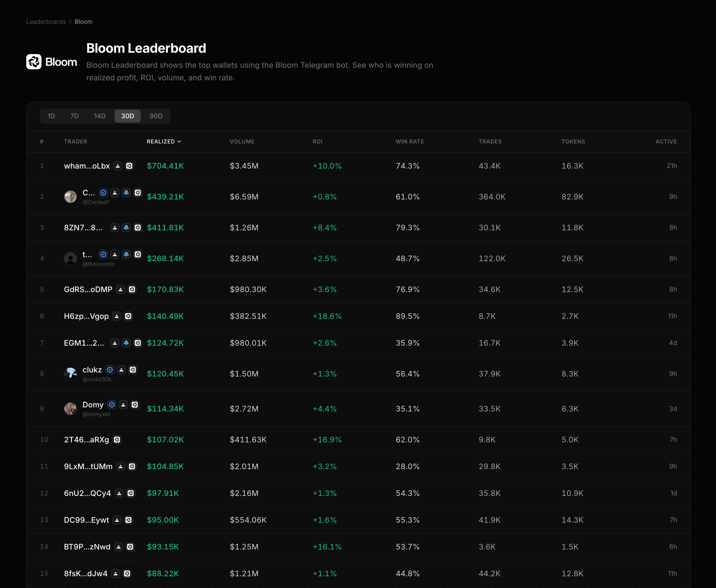Click the verified badge next to Domy
716x588 pixels.
[112, 405]
